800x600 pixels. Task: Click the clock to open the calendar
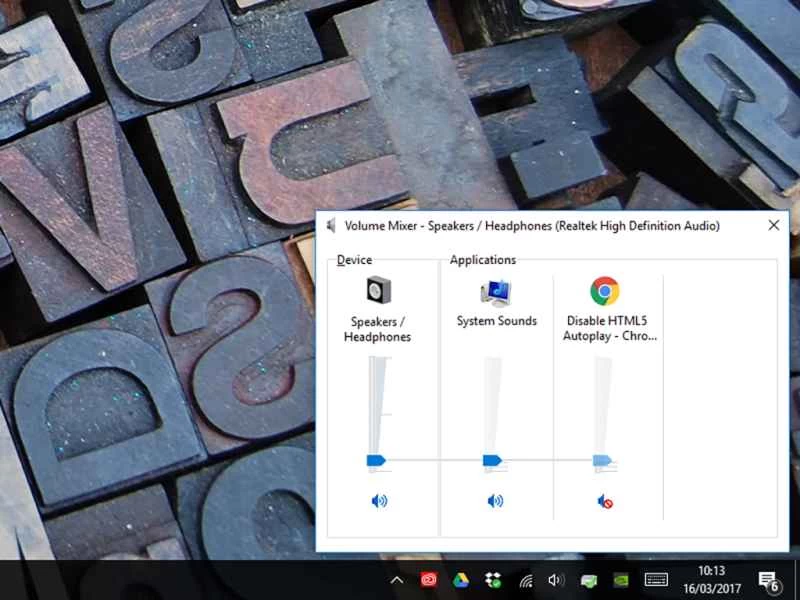pos(712,579)
